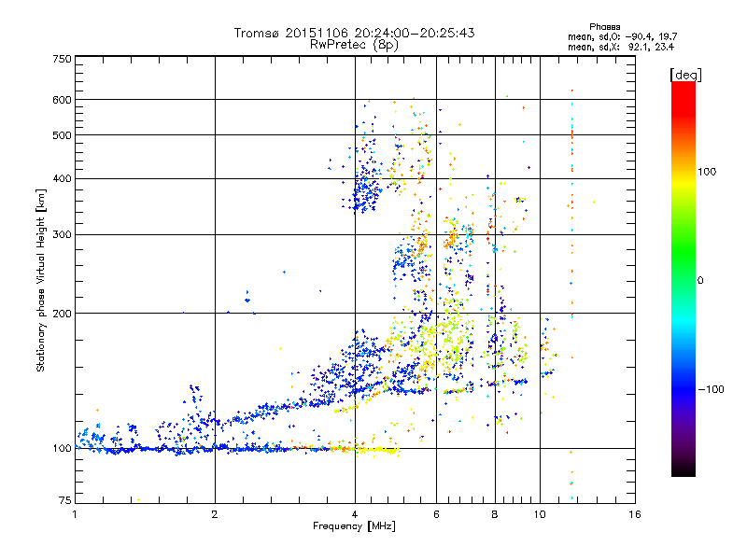
Task: Click y-axis tick label '500'
Action: tap(62, 135)
